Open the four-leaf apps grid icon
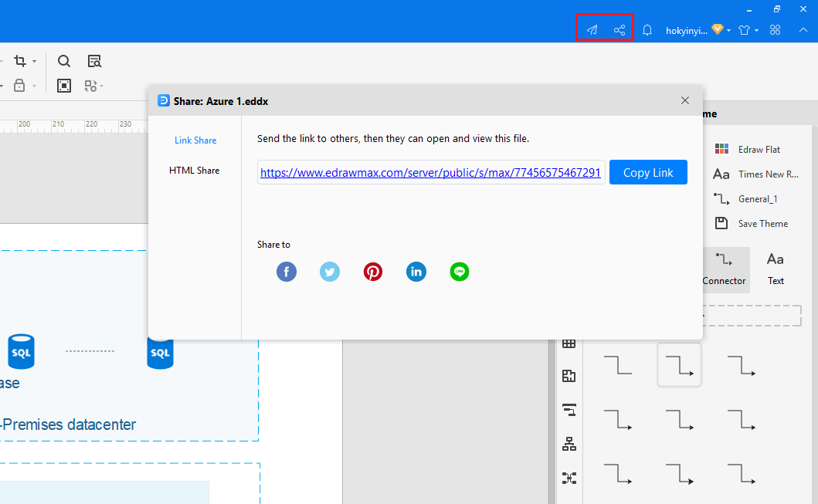This screenshot has height=504, width=818. (x=776, y=29)
